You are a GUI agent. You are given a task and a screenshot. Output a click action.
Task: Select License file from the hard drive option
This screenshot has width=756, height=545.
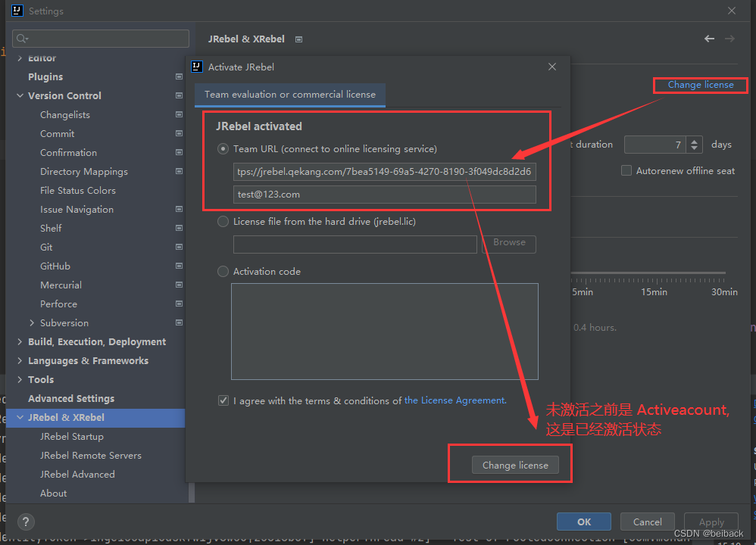223,222
